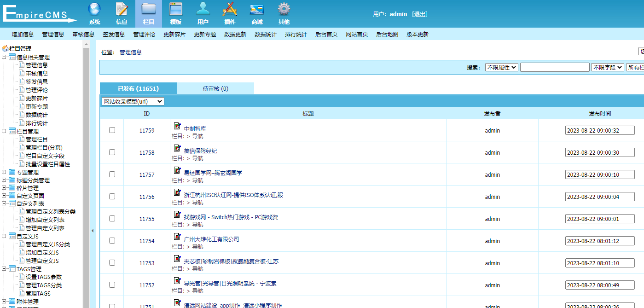Check the box for row ID 11757
The image size is (644, 308).
click(x=112, y=174)
